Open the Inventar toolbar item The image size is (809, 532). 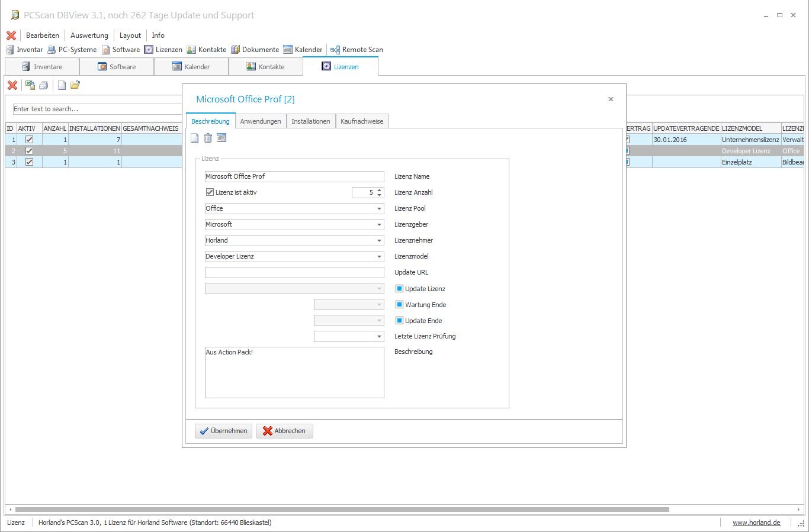tap(24, 50)
